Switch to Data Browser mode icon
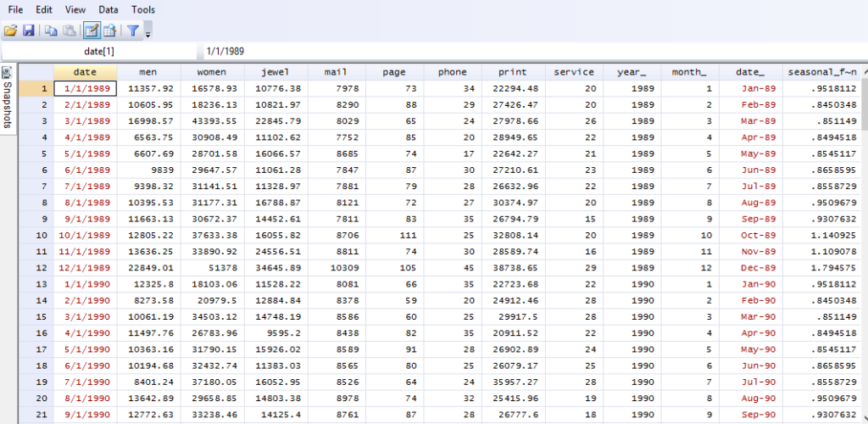Viewport: 868px width, 424px height. pyautogui.click(x=109, y=31)
